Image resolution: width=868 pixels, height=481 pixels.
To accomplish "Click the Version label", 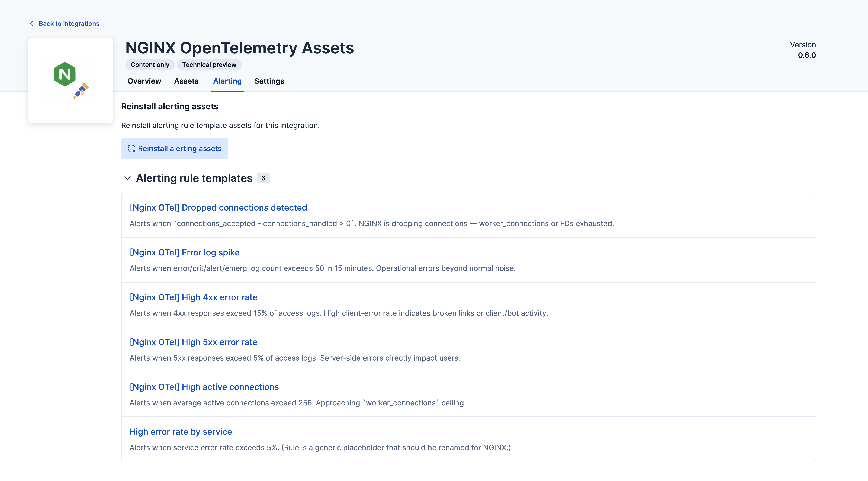I will pos(803,45).
